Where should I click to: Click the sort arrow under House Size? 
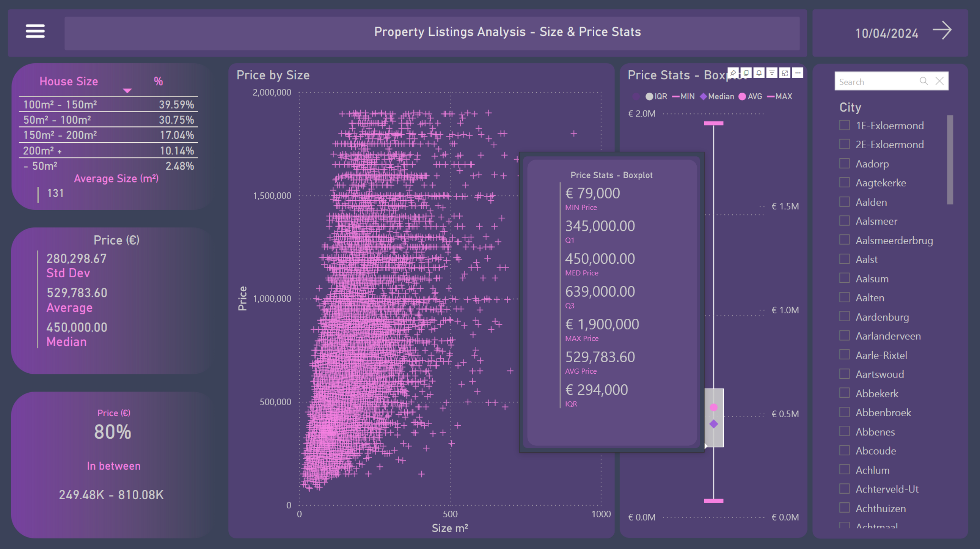click(x=127, y=91)
